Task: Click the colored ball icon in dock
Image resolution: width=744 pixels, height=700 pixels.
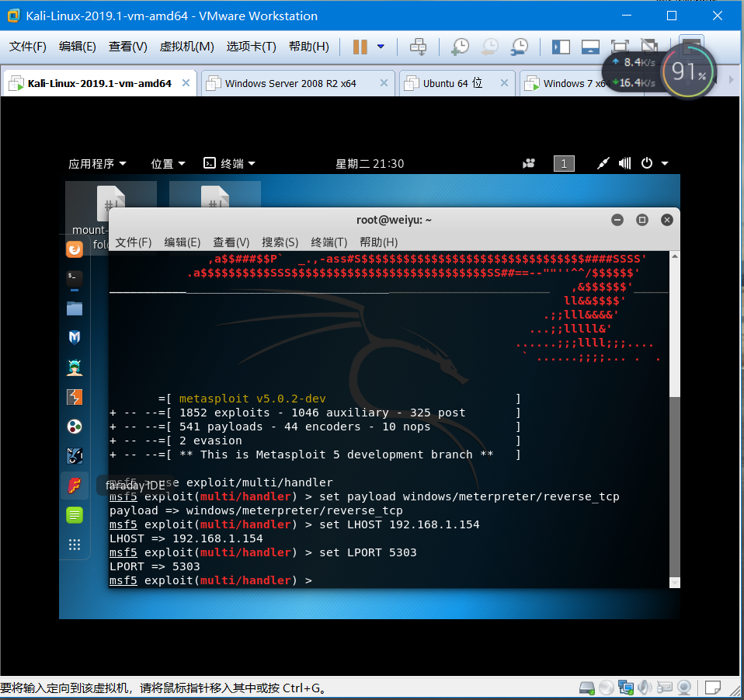Action: (75, 427)
